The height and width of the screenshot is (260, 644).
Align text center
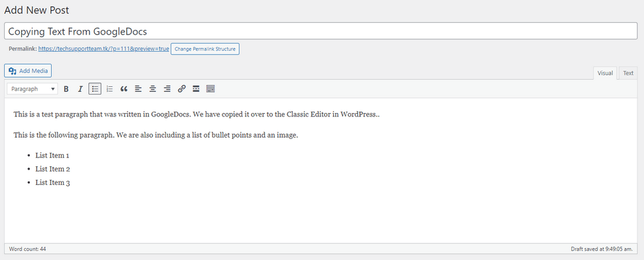[x=153, y=89]
